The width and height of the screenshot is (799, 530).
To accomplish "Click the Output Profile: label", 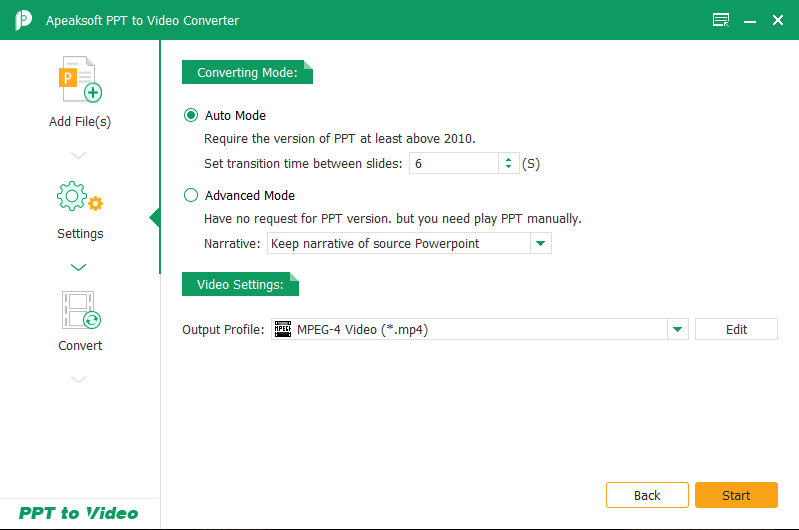I will (223, 330).
